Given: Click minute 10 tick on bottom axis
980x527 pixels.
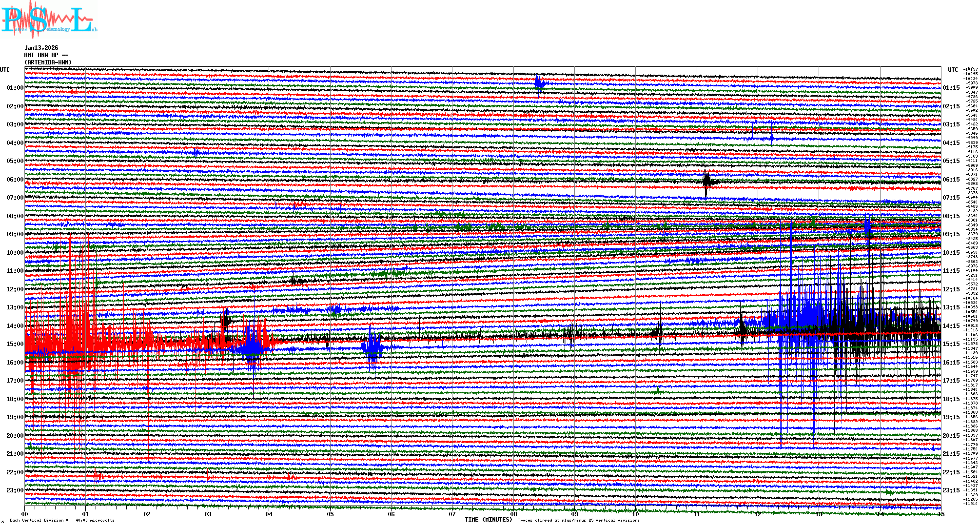Looking at the screenshot, I should point(635,514).
